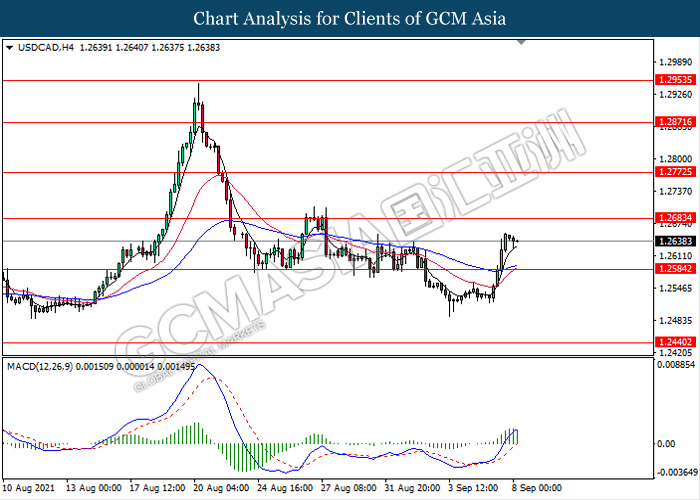Screen dimensions: 700x500
Task: Click the 1.26834 red price label
Action: coord(675,218)
